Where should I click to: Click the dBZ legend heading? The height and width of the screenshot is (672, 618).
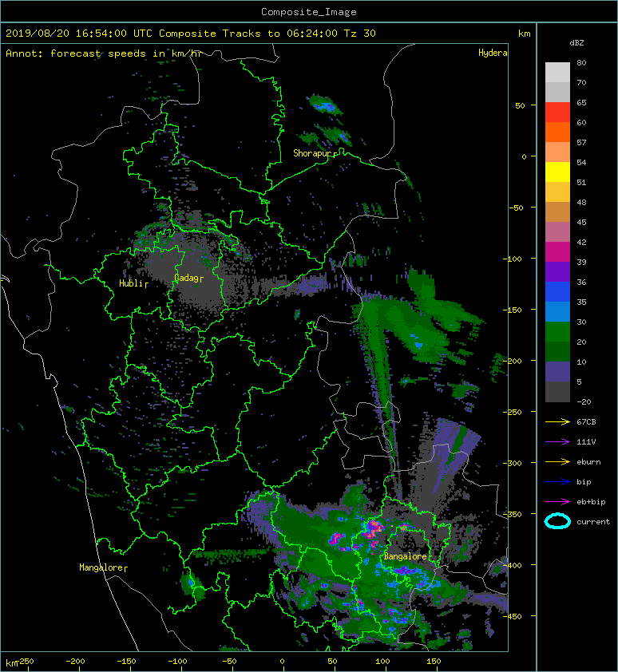pos(576,43)
